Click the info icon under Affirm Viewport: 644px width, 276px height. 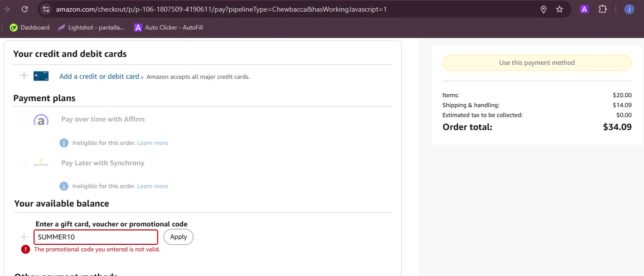tap(64, 143)
